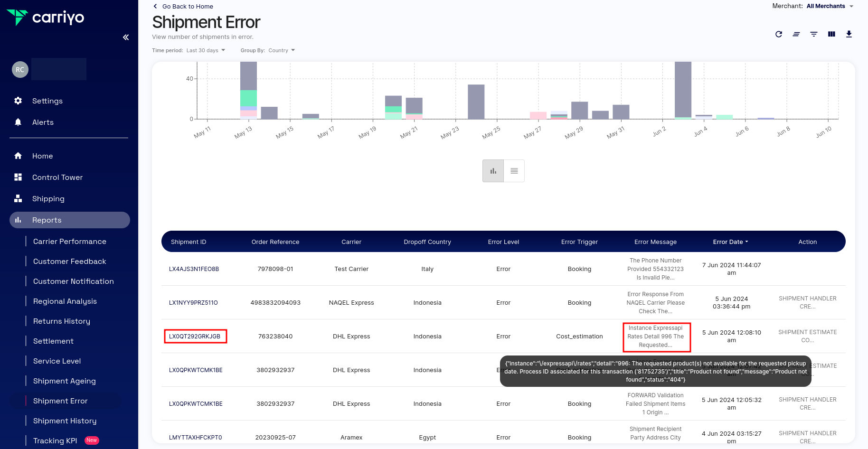The width and height of the screenshot is (868, 449).
Task: Click the tallest bar near Jun 2
Action: (x=683, y=90)
